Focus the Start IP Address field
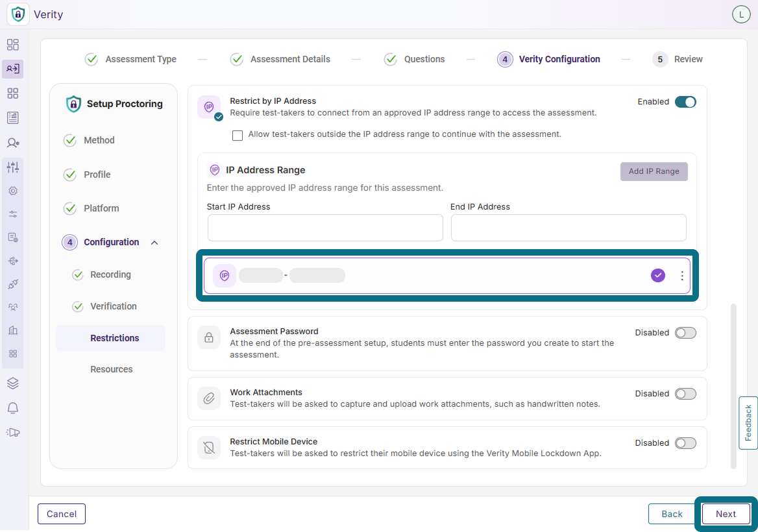This screenshot has width=758, height=532. (x=325, y=228)
